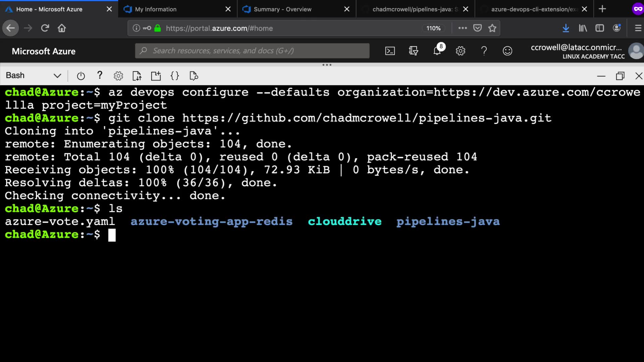Open the editor curly braces icon
The height and width of the screenshot is (362, 644).
(175, 76)
